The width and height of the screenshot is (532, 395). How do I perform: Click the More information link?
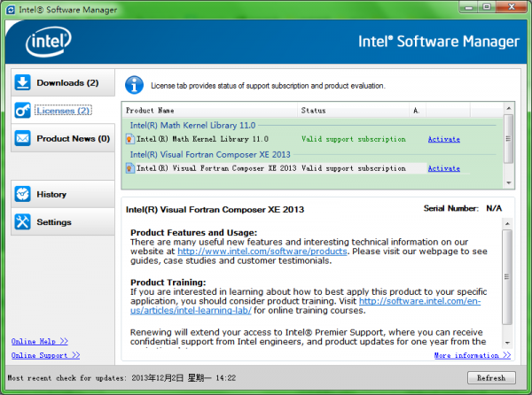(x=473, y=355)
